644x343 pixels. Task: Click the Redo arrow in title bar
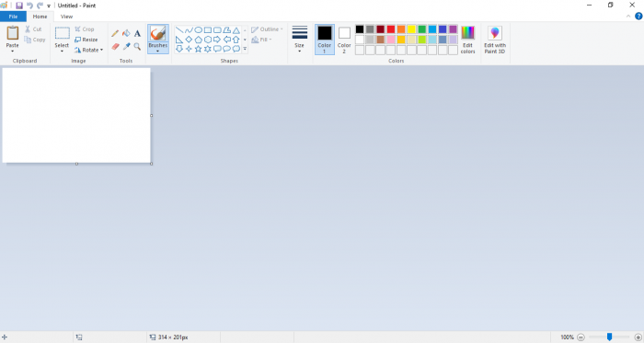40,6
